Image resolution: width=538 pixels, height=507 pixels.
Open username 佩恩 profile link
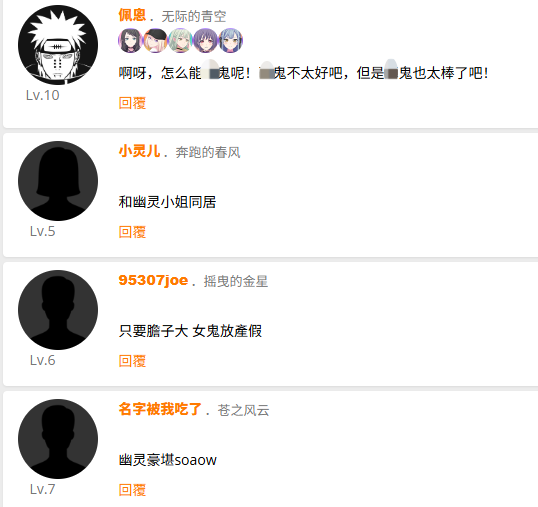click(x=132, y=15)
